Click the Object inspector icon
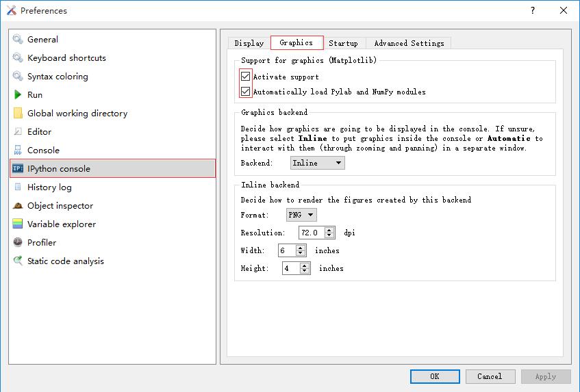This screenshot has height=392, width=580. point(18,205)
